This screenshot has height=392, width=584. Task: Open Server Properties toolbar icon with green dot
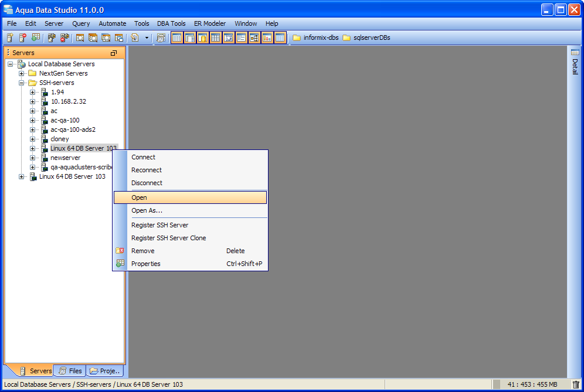coord(36,38)
